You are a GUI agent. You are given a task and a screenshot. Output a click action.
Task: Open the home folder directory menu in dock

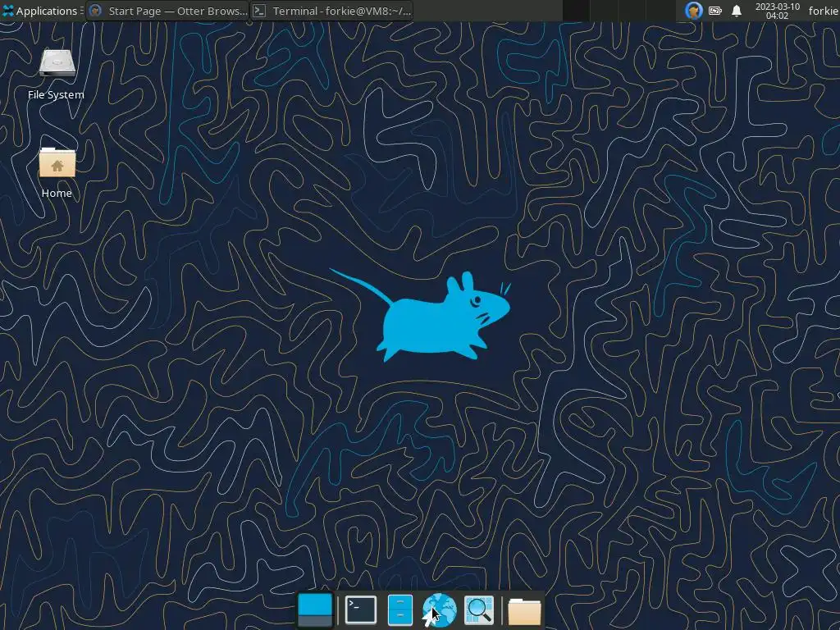click(524, 610)
